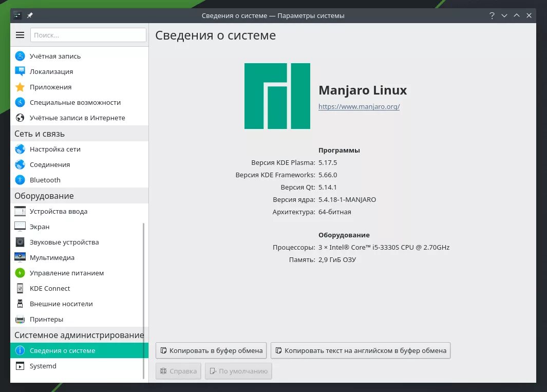The width and height of the screenshot is (547, 392).
Task: Click the help question mark in title bar
Action: pos(492,15)
